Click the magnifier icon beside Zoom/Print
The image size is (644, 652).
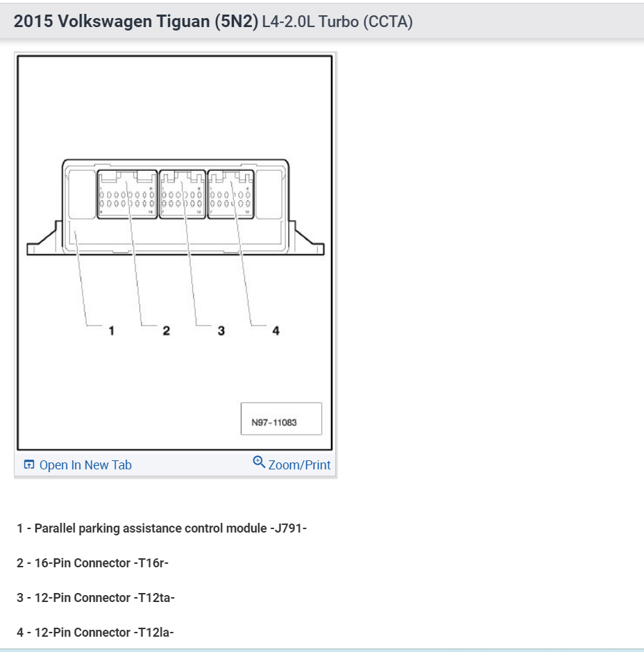pos(259,462)
